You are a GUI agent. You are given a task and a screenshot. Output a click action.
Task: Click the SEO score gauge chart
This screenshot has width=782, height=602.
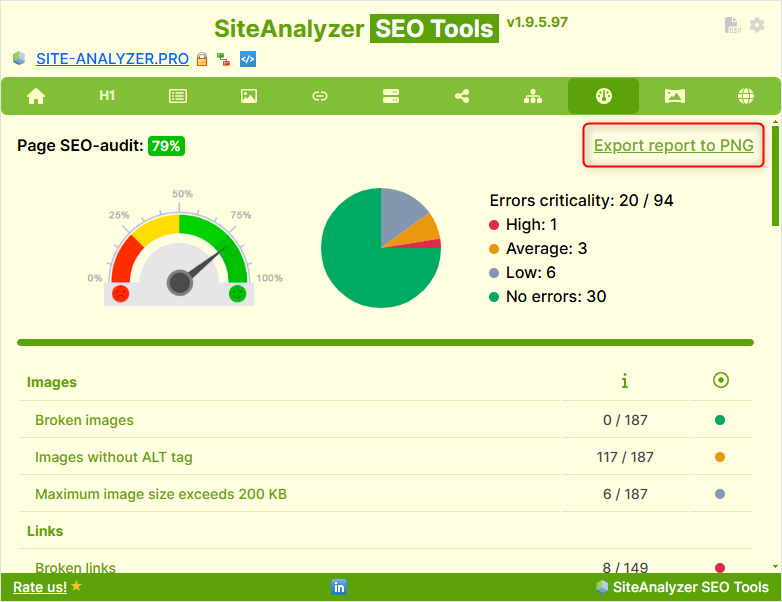click(x=180, y=249)
